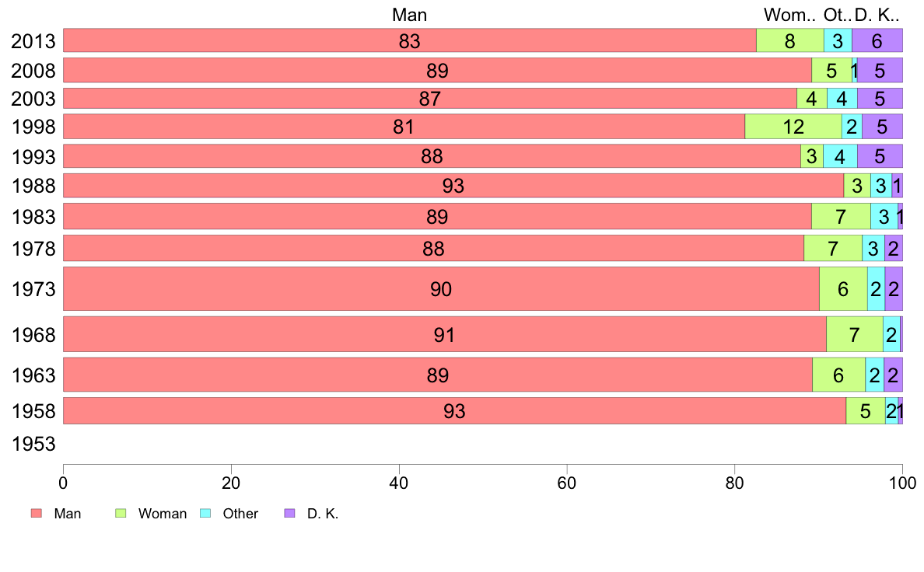The image size is (924, 572).
Task: Click the 100 tick on the x-axis
Action: (x=902, y=483)
